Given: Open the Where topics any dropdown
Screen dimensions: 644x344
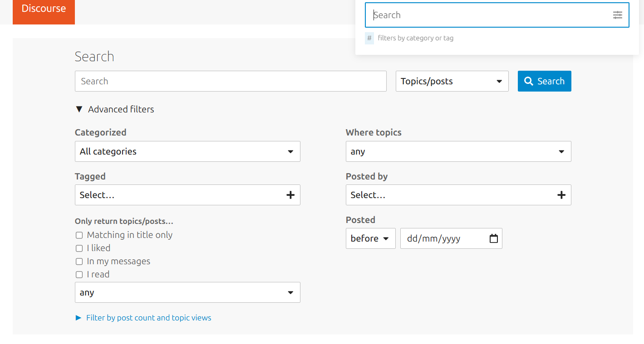Looking at the screenshot, I should click(x=458, y=151).
